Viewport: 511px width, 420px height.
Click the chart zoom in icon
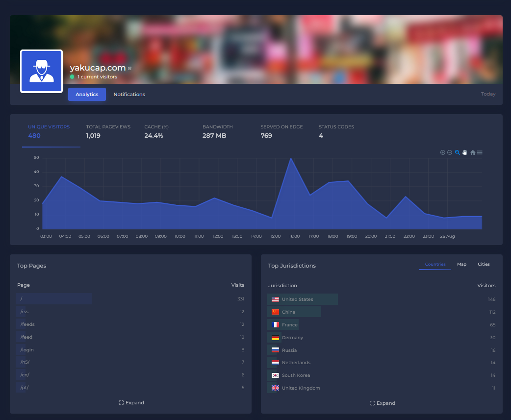pyautogui.click(x=442, y=152)
